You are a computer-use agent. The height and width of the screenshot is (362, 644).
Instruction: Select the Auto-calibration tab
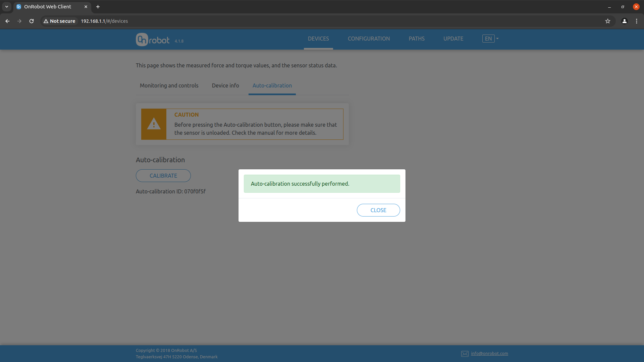coord(272,85)
